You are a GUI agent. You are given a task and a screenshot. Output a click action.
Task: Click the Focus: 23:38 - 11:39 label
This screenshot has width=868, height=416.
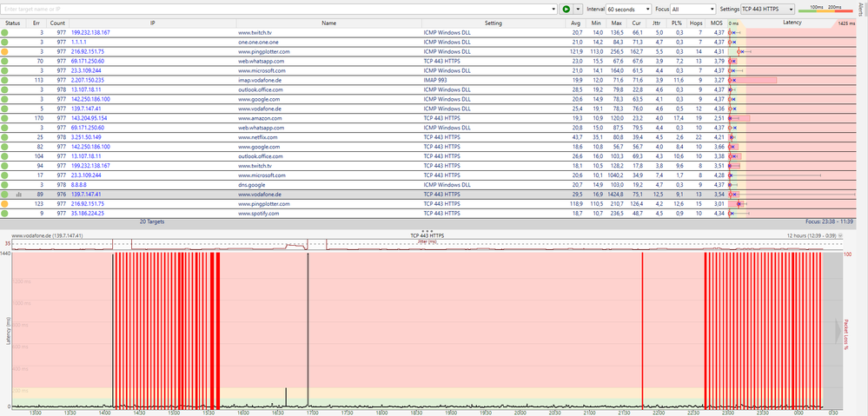coord(831,221)
